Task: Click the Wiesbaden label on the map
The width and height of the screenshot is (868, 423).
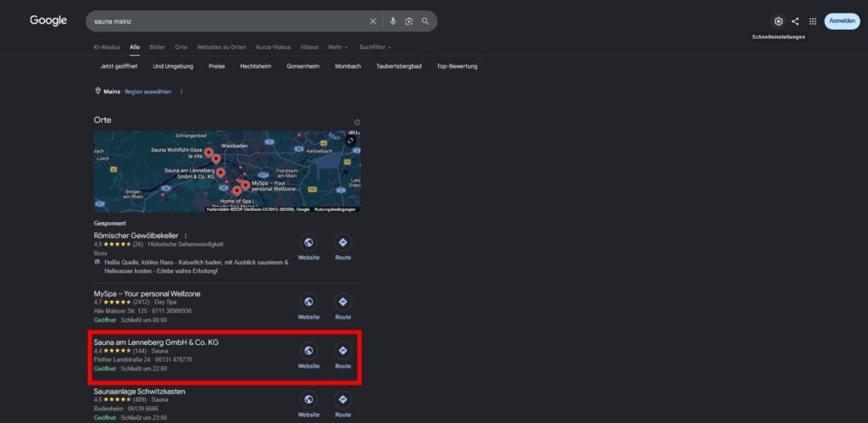Action: 234,146
